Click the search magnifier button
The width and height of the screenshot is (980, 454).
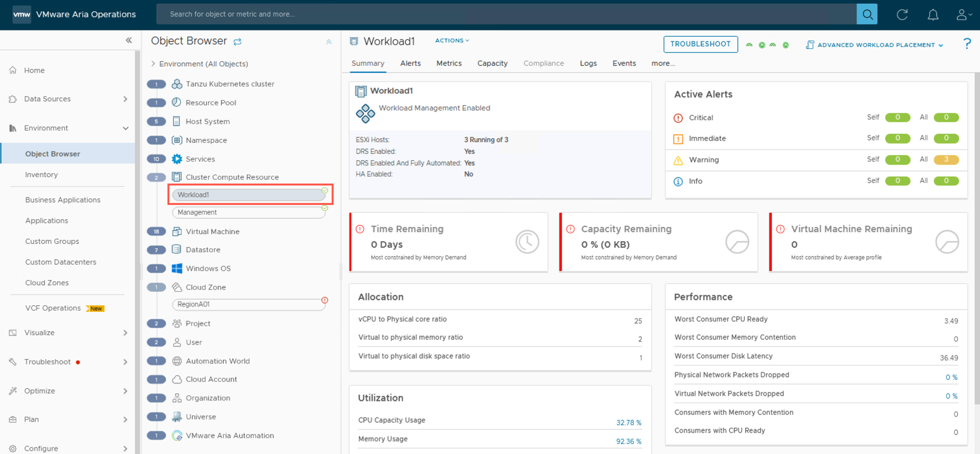click(x=867, y=15)
